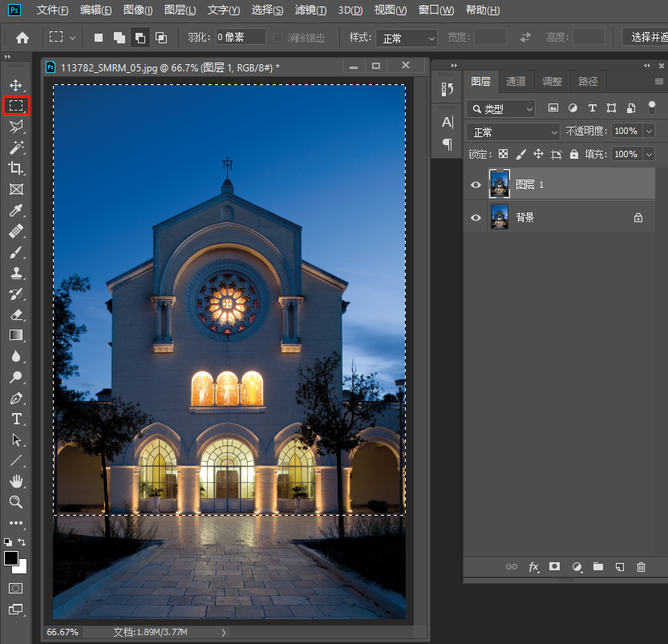The image size is (668, 644).
Task: Create a new layer icon
Action: coord(619,566)
